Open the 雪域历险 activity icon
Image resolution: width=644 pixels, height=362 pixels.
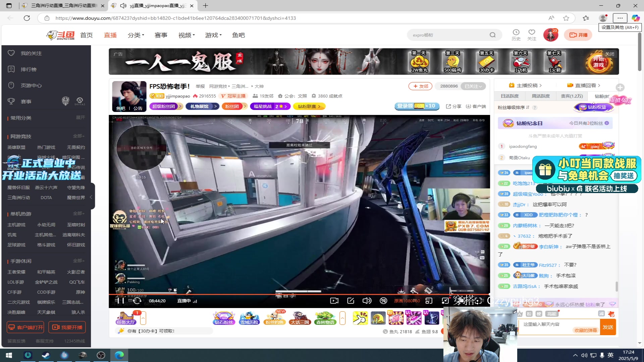[249, 318]
